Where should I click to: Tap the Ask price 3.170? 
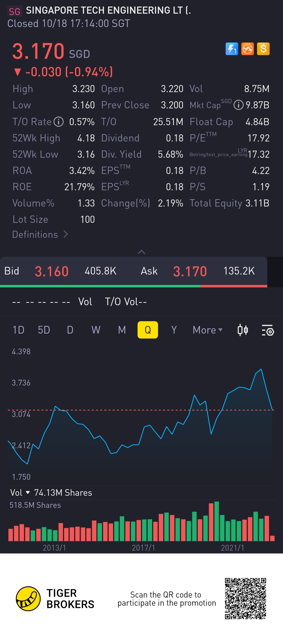190,271
